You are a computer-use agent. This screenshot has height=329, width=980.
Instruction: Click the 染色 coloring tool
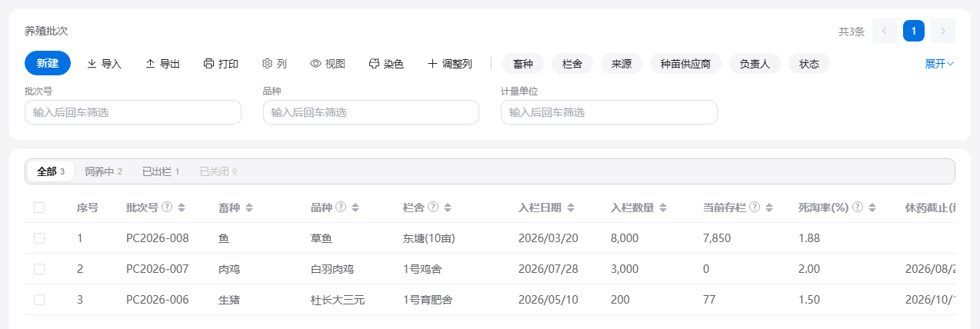coord(386,64)
